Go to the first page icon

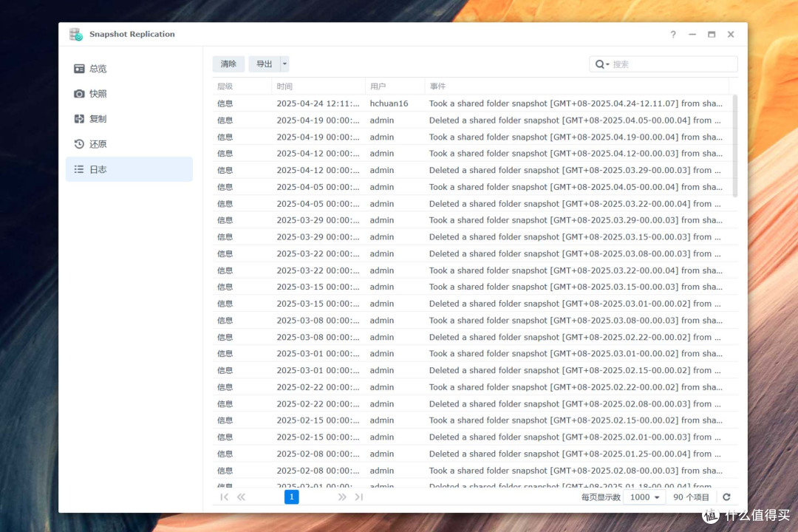coord(224,497)
